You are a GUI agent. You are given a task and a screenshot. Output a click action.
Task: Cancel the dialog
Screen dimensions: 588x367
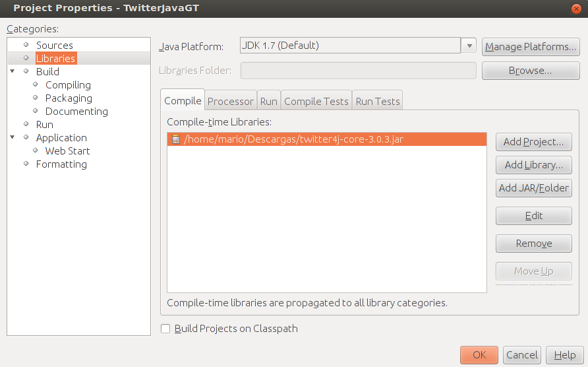coord(522,355)
